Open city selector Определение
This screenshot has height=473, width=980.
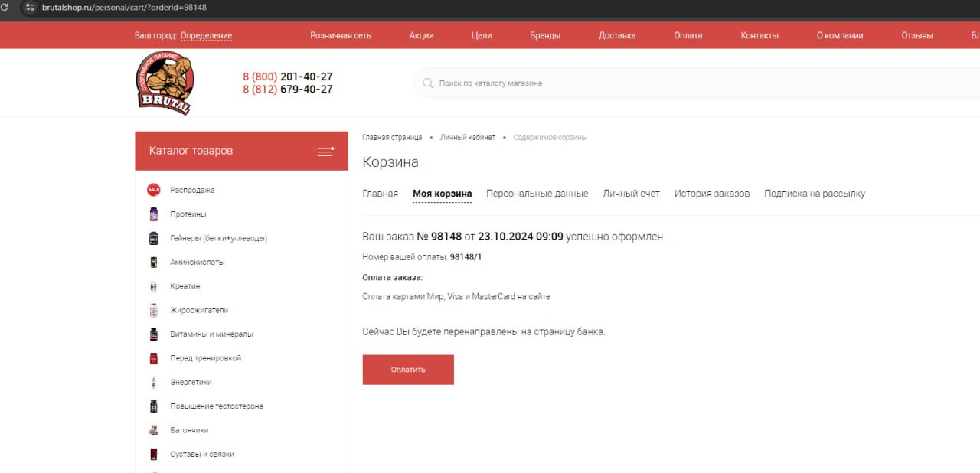coord(206,35)
